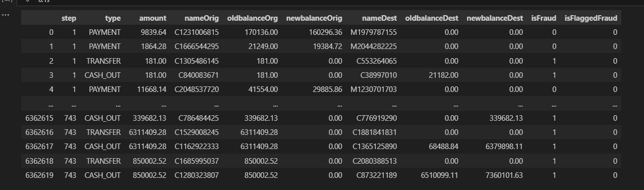Viewport: 644px width, 190px height.
Task: Click the 'amount' column header
Action: pyautogui.click(x=153, y=18)
